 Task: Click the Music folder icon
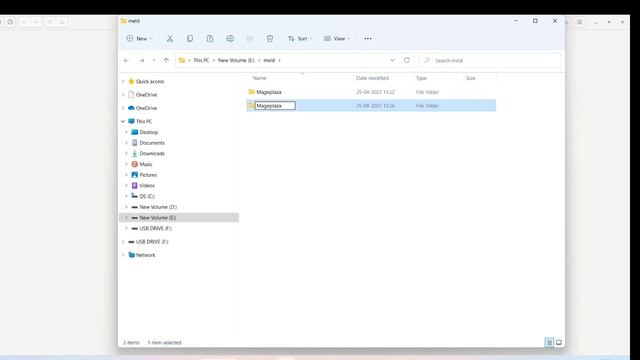pyautogui.click(x=134, y=164)
